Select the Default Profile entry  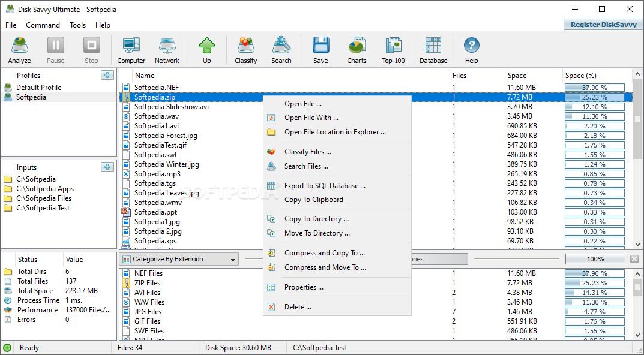pos(38,88)
